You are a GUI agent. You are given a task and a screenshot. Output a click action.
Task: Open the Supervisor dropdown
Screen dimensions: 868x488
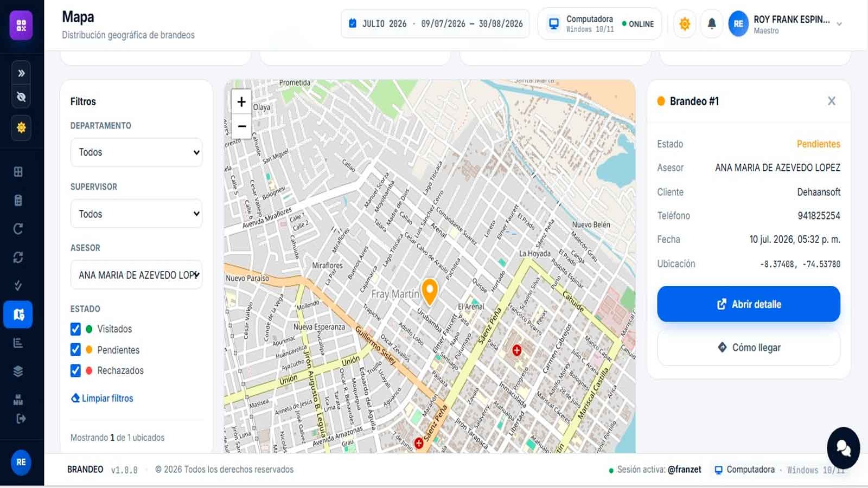click(136, 214)
